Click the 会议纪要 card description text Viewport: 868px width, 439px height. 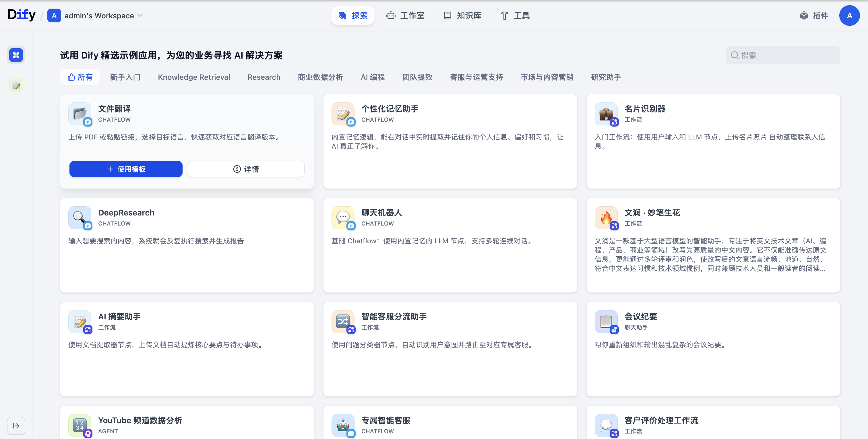(661, 345)
